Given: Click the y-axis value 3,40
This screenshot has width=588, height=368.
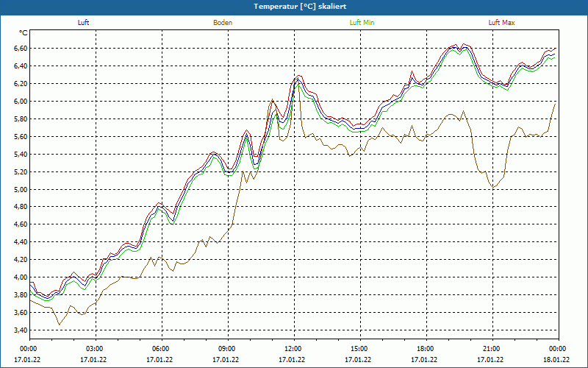Looking at the screenshot, I should [x=21, y=330].
